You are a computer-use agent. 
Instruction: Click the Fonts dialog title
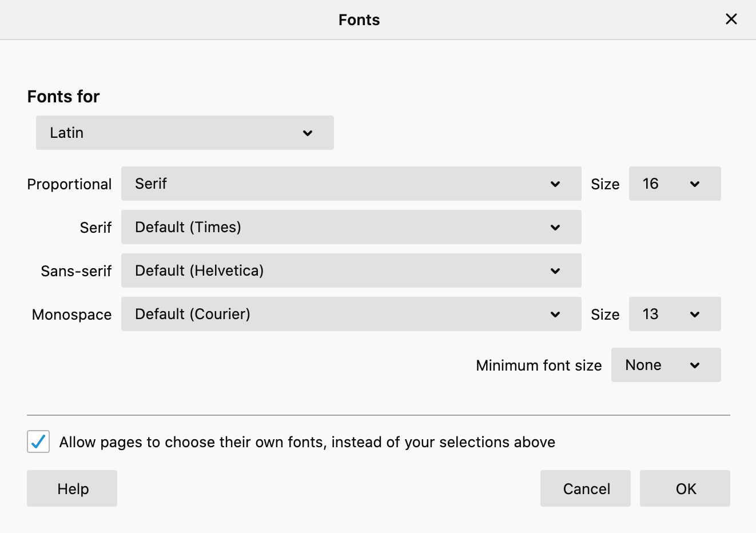(x=359, y=20)
